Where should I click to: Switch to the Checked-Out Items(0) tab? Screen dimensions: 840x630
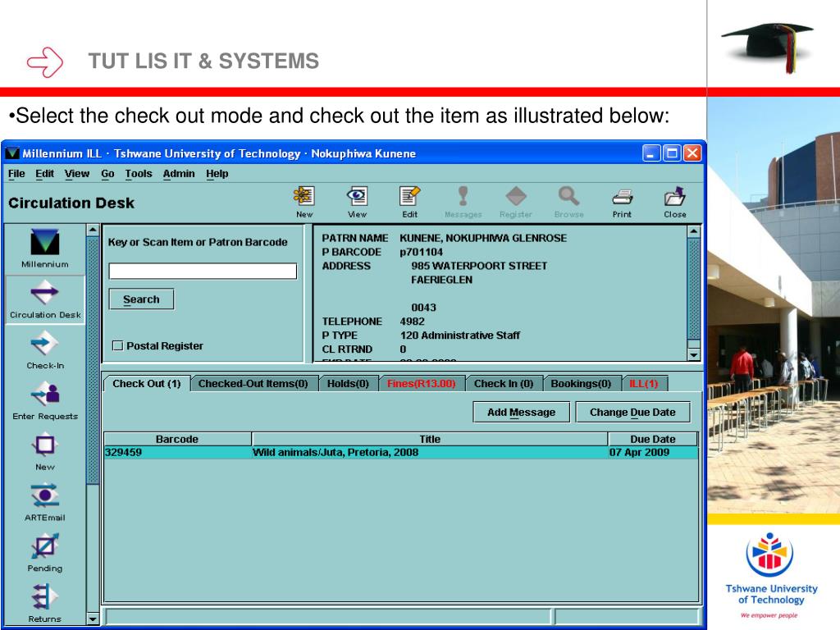click(x=253, y=384)
